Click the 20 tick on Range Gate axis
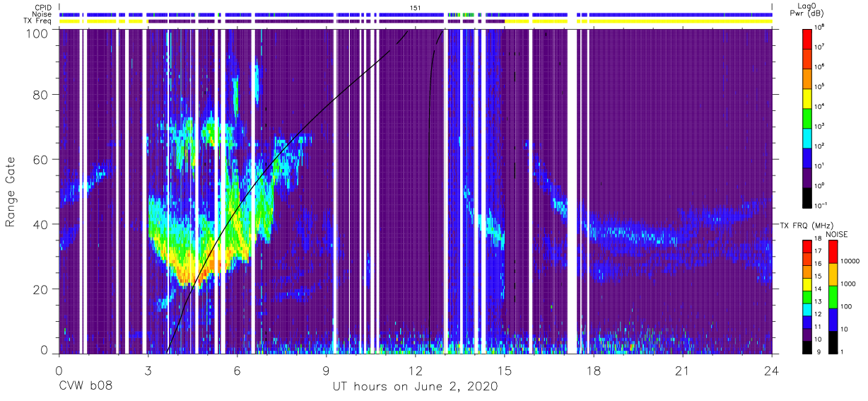 click(40, 289)
